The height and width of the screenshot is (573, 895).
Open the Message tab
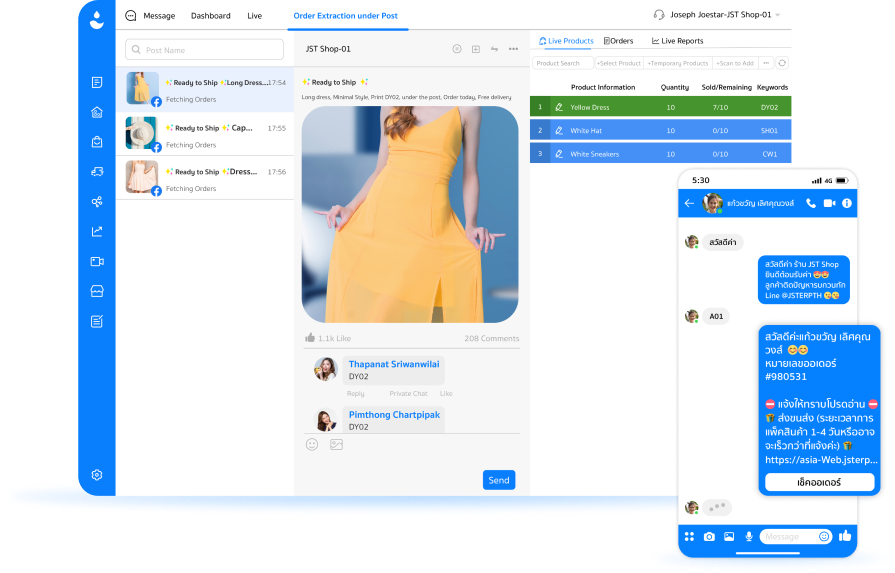[x=159, y=16]
